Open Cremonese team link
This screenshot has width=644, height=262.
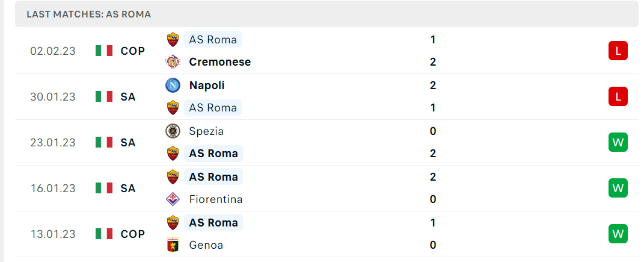pos(219,61)
